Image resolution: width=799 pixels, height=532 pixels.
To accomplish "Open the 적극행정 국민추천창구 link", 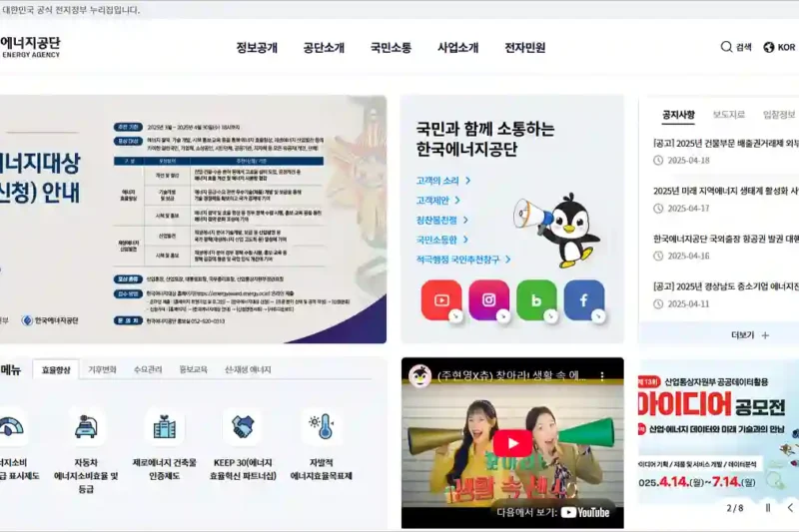I will coord(463,260).
